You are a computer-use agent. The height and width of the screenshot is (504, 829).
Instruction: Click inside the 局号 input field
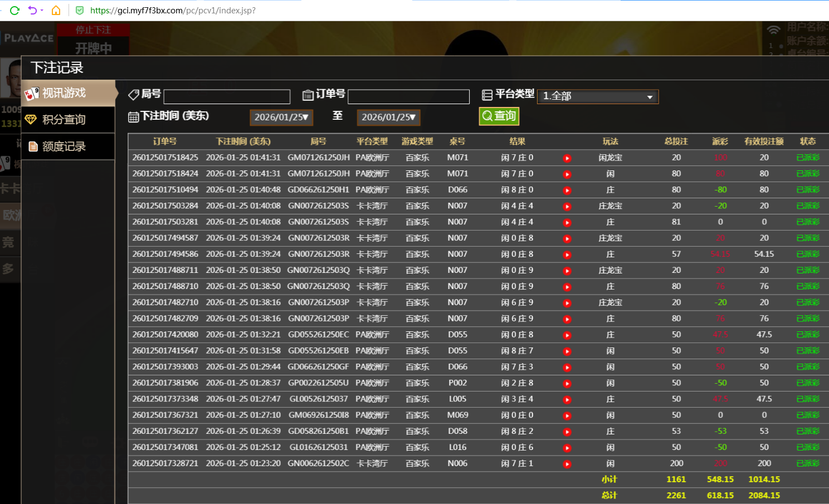click(226, 96)
